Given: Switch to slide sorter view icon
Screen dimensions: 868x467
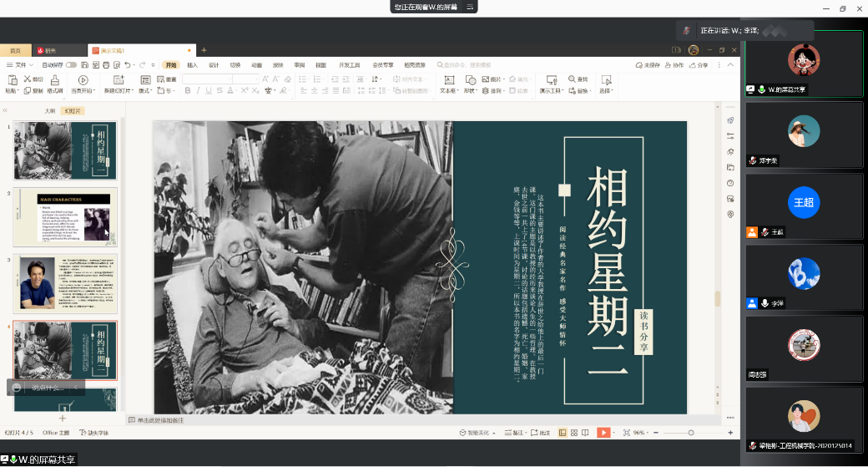Looking at the screenshot, I should [x=574, y=433].
